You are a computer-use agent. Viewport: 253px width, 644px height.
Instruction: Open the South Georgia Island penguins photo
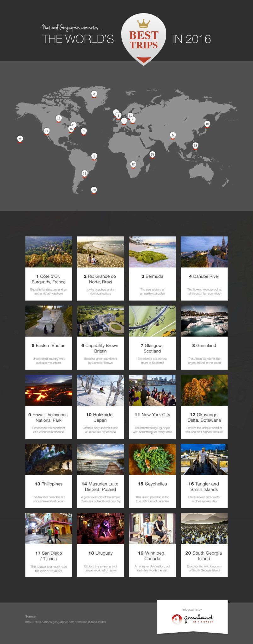204,529
